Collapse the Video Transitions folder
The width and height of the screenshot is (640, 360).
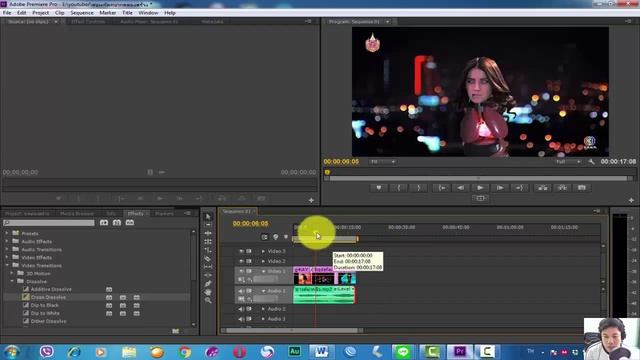tap(7, 265)
